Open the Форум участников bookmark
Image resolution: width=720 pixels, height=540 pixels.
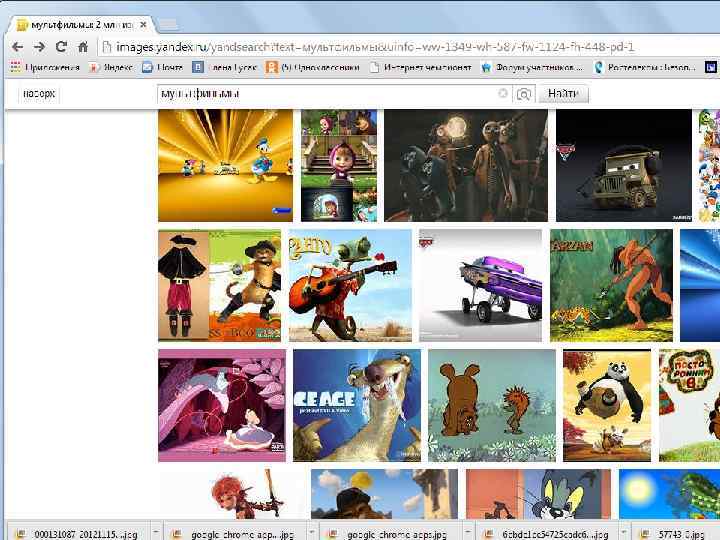click(x=532, y=68)
